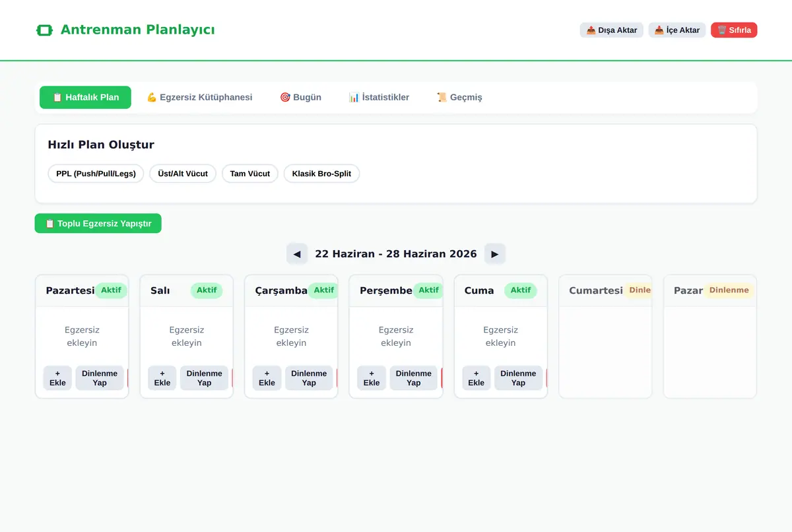The height and width of the screenshot is (532, 792).
Task: Toggle Çarşamba Aktif status badge
Action: (323, 290)
